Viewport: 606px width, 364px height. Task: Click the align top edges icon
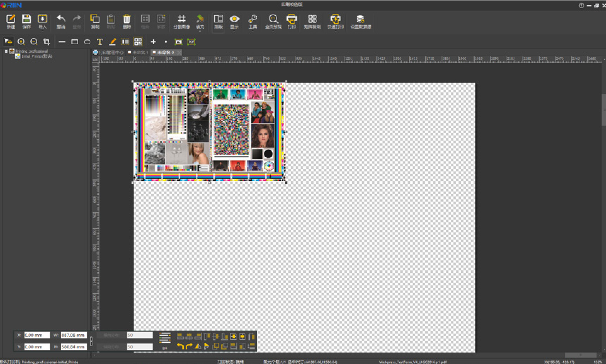pos(207,336)
